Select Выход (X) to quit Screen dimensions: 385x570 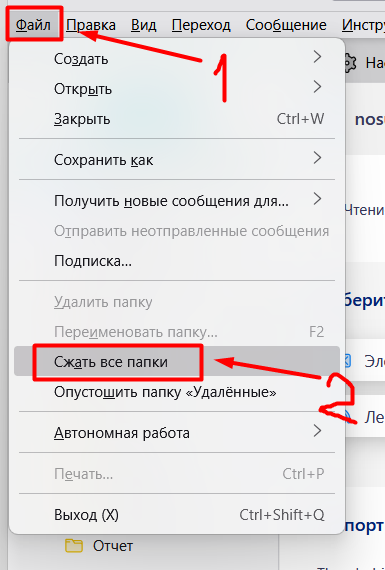click(x=177, y=514)
